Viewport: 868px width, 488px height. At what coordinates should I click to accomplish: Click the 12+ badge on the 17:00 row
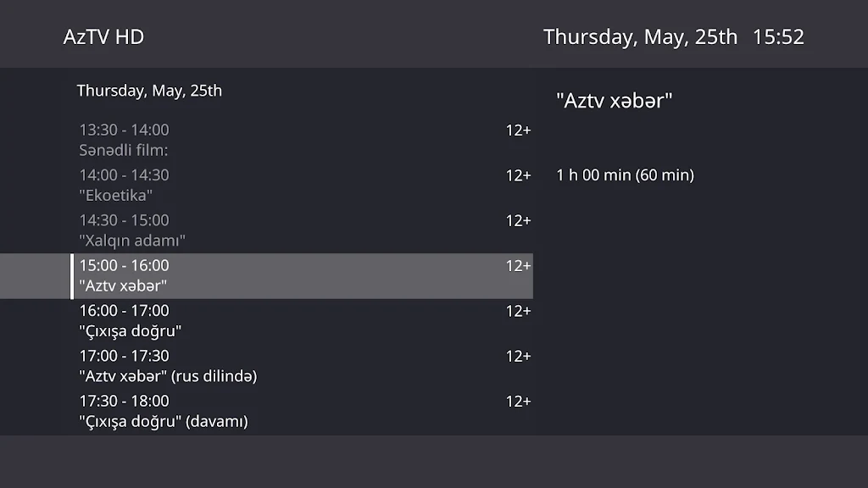tap(518, 356)
